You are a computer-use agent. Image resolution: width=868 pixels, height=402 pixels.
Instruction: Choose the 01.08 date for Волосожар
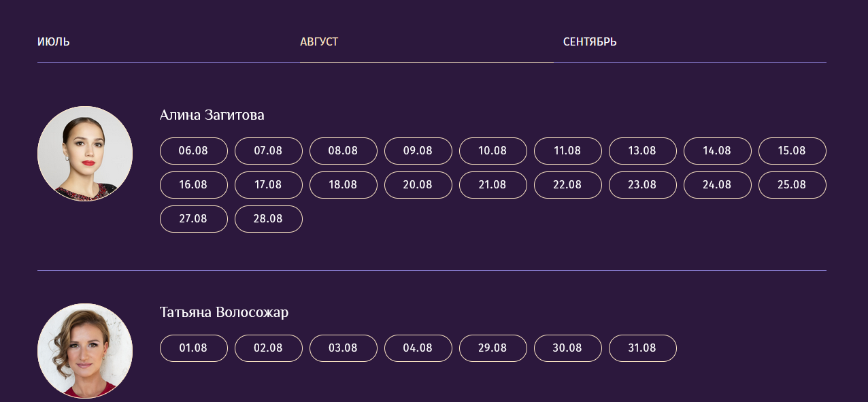pyautogui.click(x=194, y=348)
